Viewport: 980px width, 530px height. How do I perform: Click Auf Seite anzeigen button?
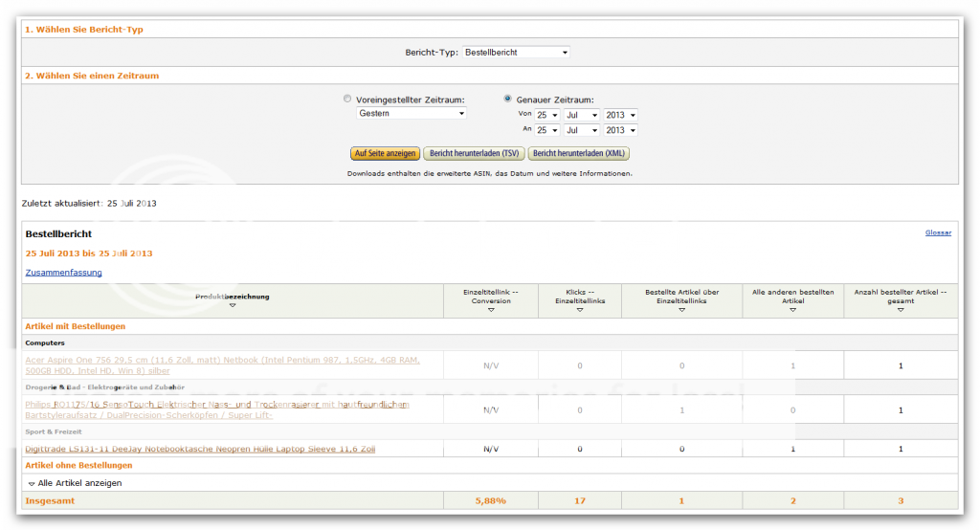click(385, 153)
